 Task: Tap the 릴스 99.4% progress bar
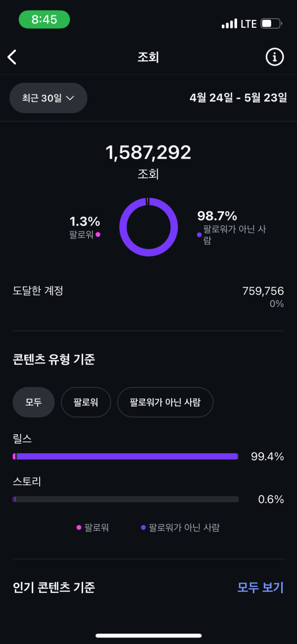coord(126,457)
